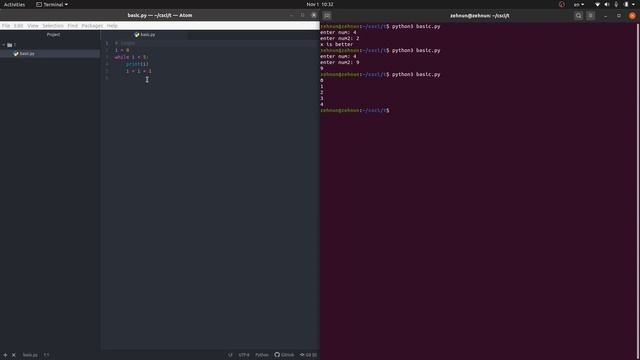Collapse the t project folder
The width and height of the screenshot is (640, 360).
[x=4, y=45]
